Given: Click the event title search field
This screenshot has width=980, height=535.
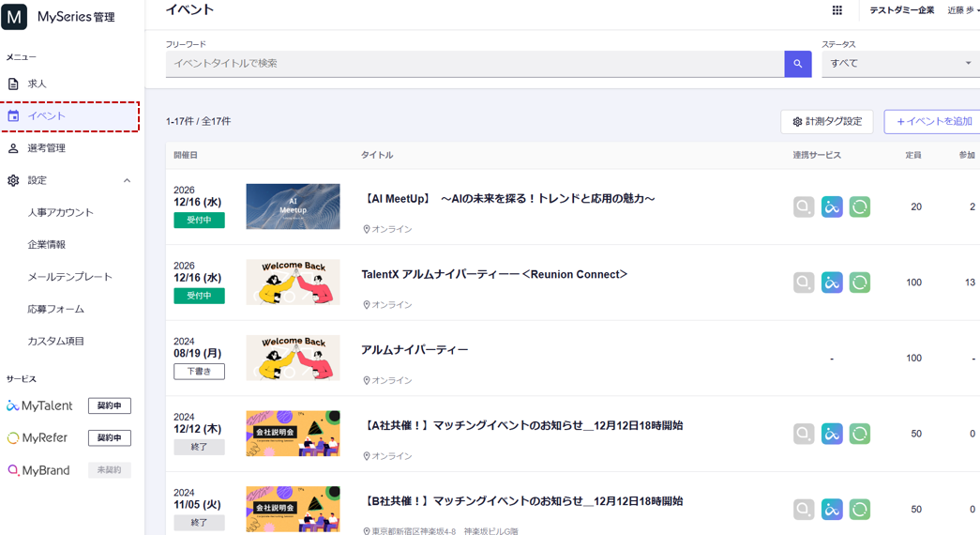Looking at the screenshot, I should pos(475,64).
